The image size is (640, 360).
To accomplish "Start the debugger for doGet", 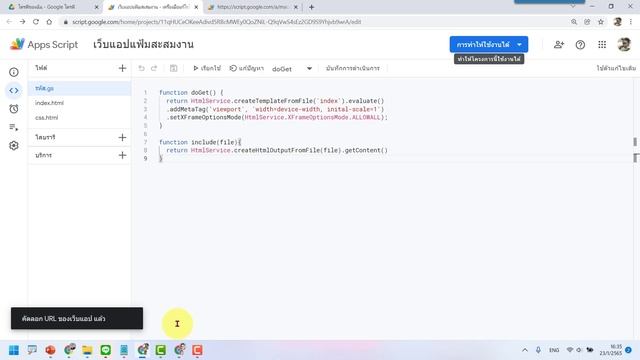I will [x=247, y=68].
